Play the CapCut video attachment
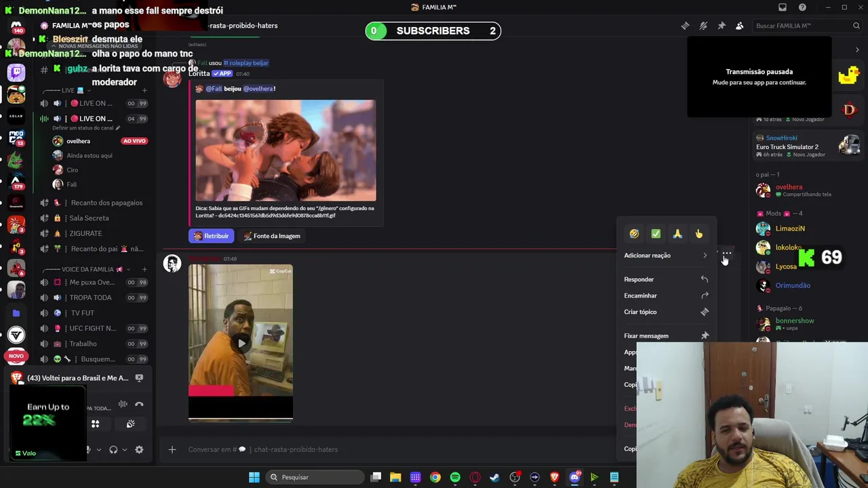The image size is (868, 488). pyautogui.click(x=241, y=343)
